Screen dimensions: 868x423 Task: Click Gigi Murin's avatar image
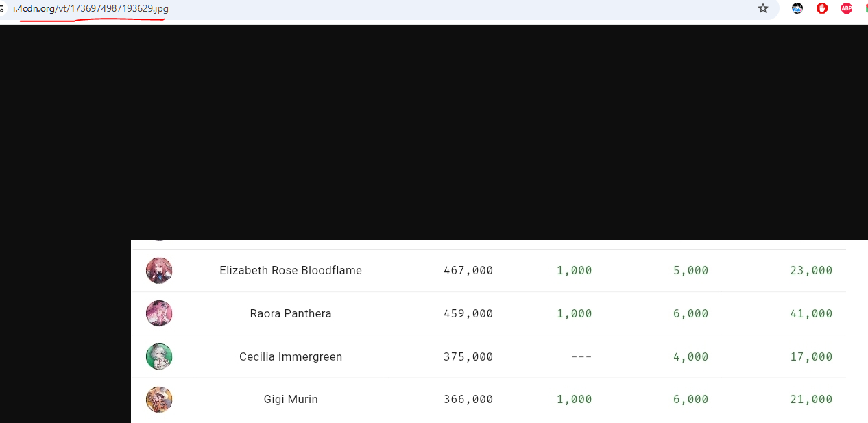pos(159,400)
